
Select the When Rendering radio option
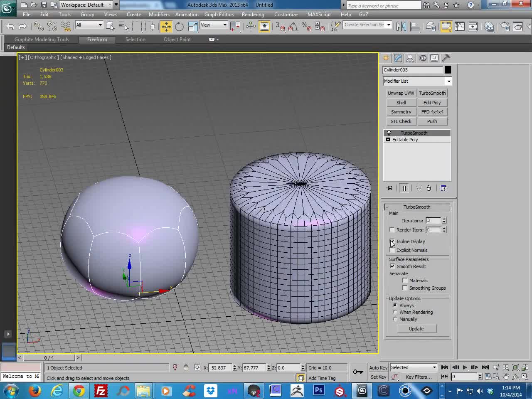(x=395, y=312)
